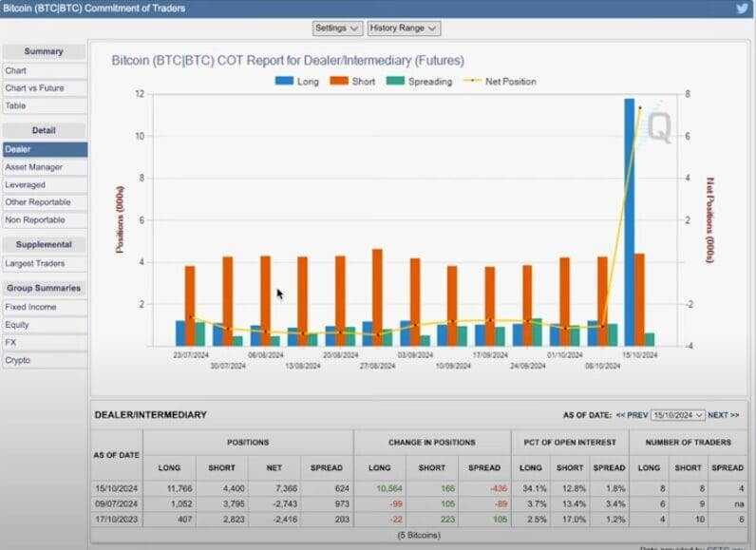Viewport: 756px width, 550px height.
Task: Click the Detail section header
Action: (44, 131)
